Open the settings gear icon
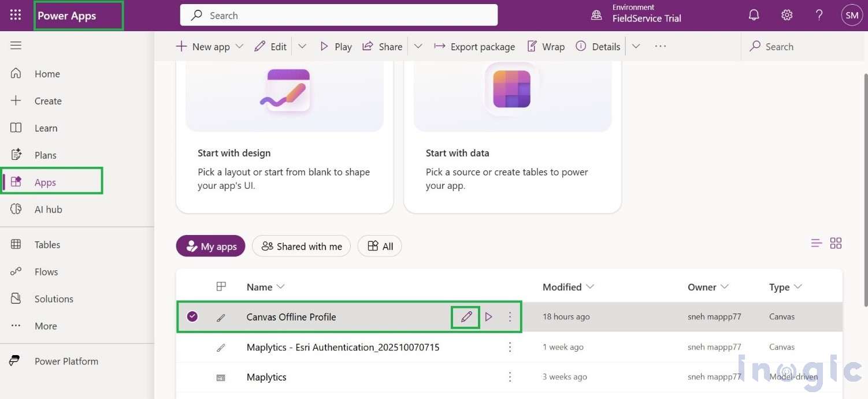 pos(787,14)
